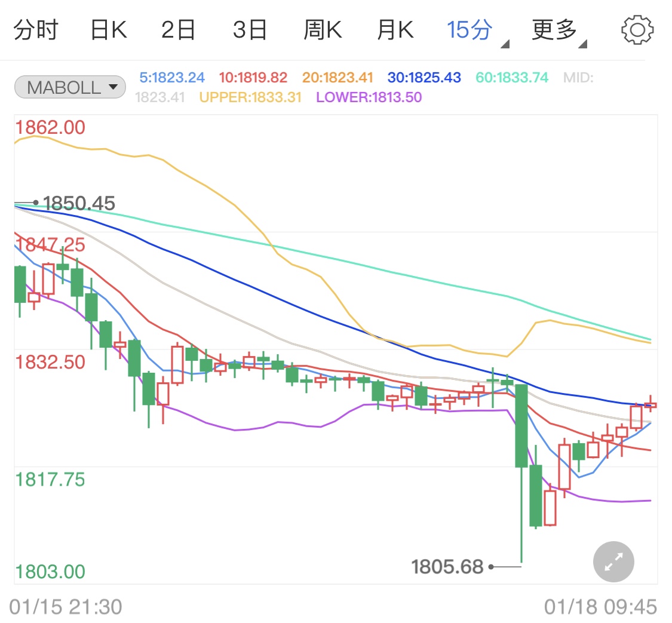Open the MABOLL indicator dropdown
The width and height of the screenshot is (672, 623).
pos(69,87)
